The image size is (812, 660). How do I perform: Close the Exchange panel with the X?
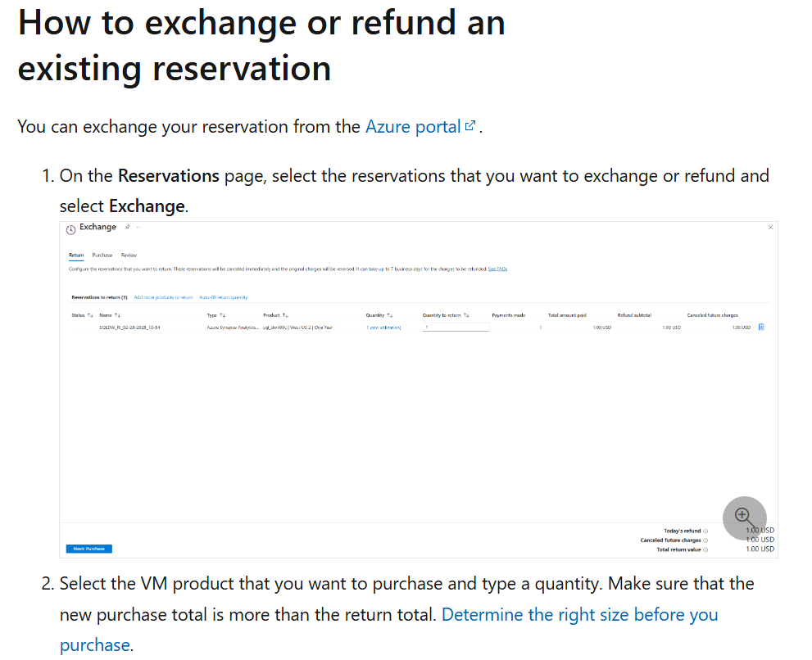coord(770,228)
